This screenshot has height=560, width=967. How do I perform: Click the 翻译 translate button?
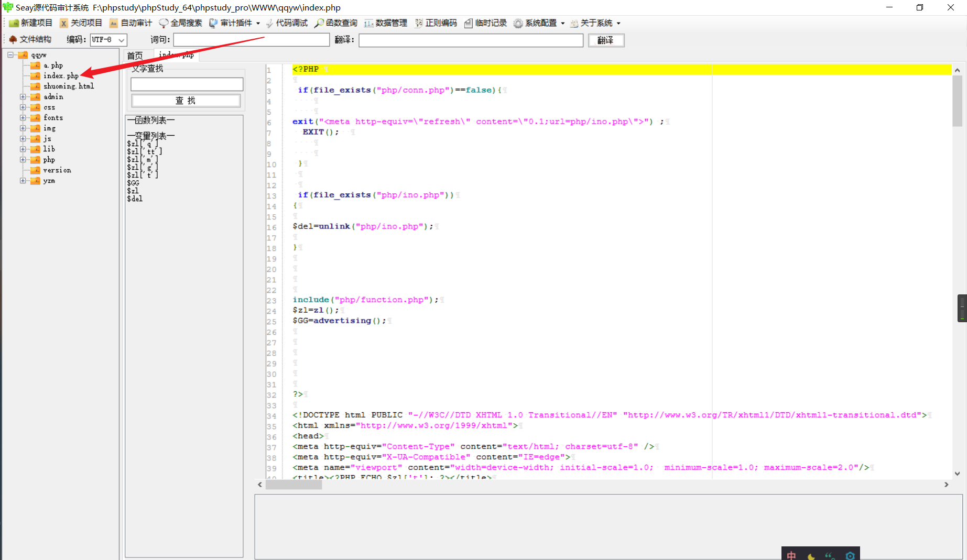coord(606,40)
